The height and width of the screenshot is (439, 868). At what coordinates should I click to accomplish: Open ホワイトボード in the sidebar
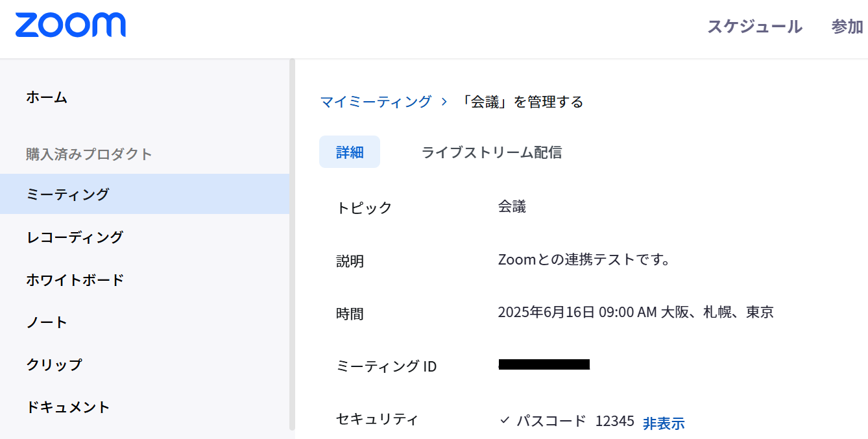pyautogui.click(x=75, y=280)
